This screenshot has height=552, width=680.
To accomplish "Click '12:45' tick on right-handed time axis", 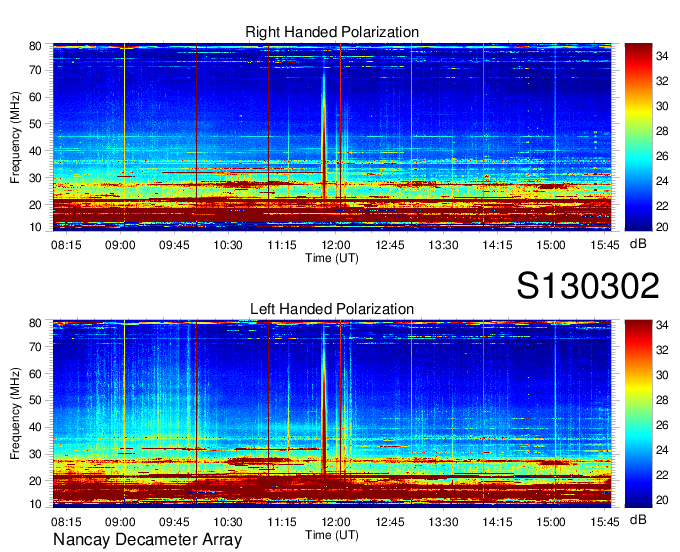I will [x=389, y=245].
